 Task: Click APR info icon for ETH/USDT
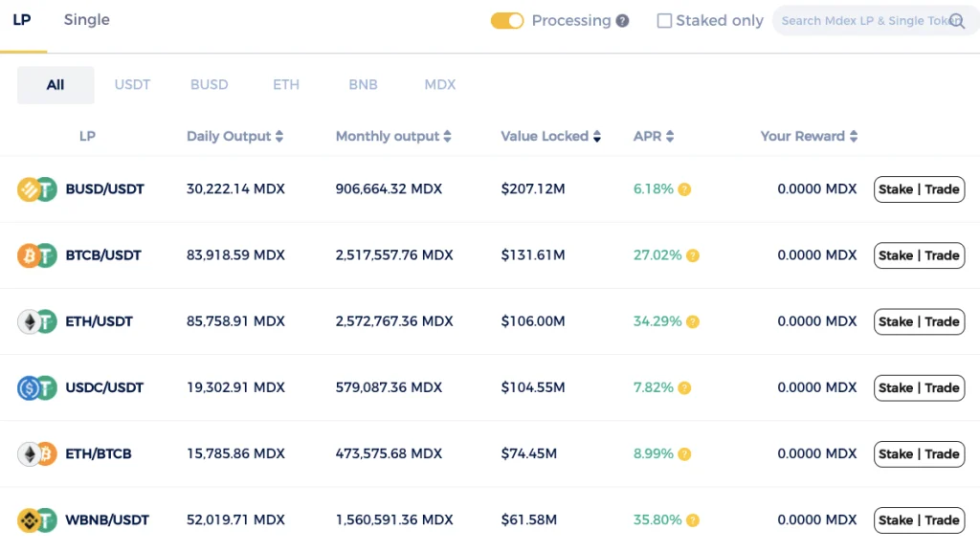(x=693, y=321)
